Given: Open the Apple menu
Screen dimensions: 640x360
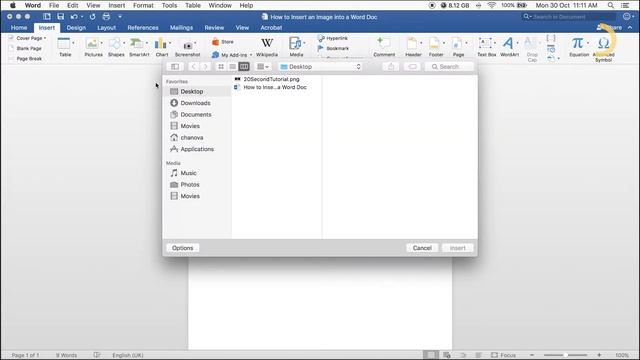Looking at the screenshot, I should [x=13, y=5].
